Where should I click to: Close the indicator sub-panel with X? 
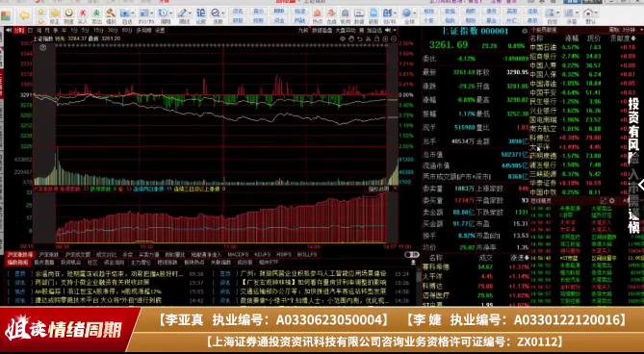point(395,189)
